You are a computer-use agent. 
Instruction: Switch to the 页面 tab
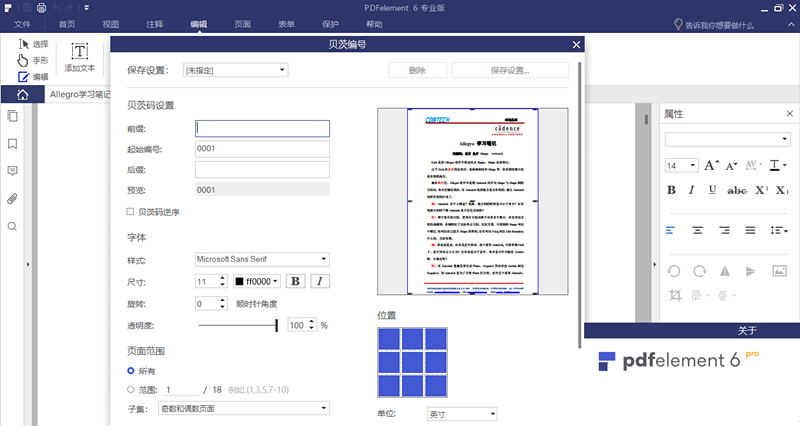[242, 24]
